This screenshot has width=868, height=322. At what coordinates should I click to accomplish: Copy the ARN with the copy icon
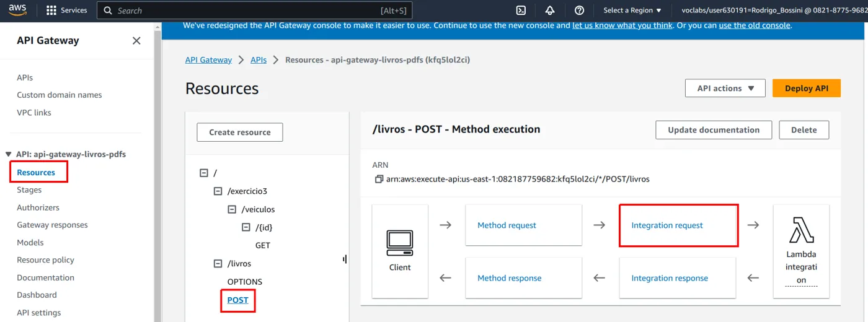pos(379,179)
